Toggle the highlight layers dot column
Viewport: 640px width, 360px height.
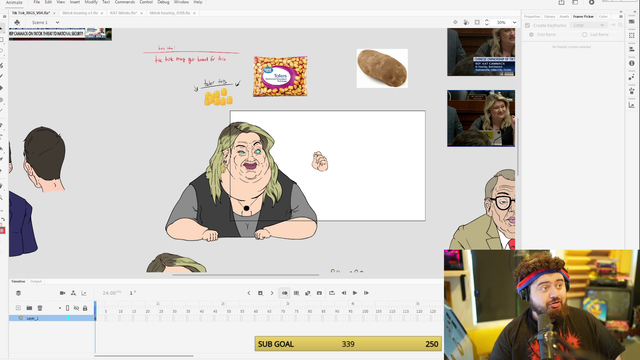tap(60, 308)
